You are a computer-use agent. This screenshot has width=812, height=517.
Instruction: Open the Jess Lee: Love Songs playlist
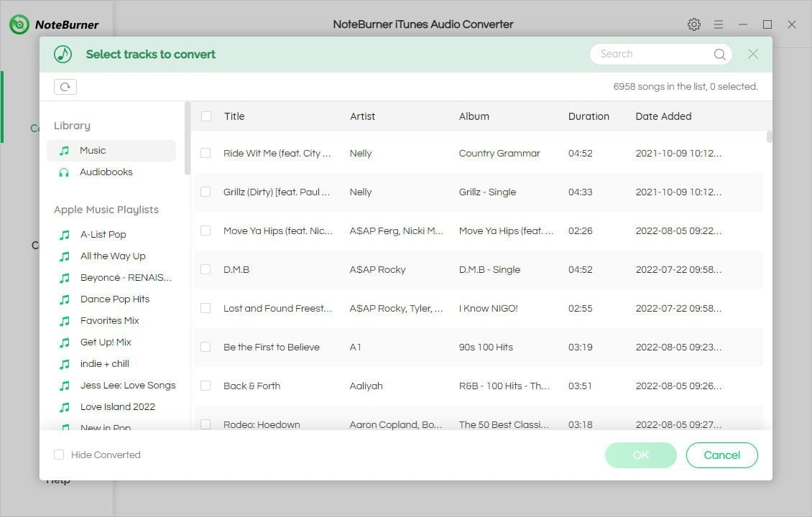[128, 385]
